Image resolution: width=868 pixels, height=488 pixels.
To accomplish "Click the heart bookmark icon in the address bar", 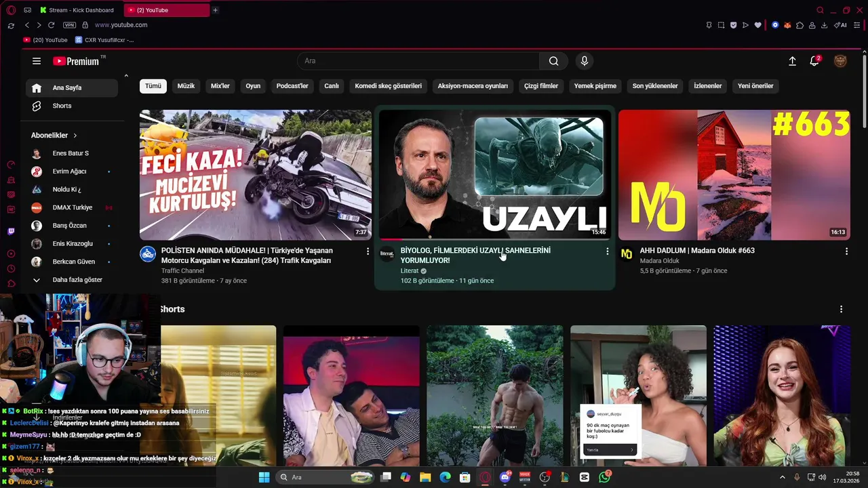I will pos(757,25).
